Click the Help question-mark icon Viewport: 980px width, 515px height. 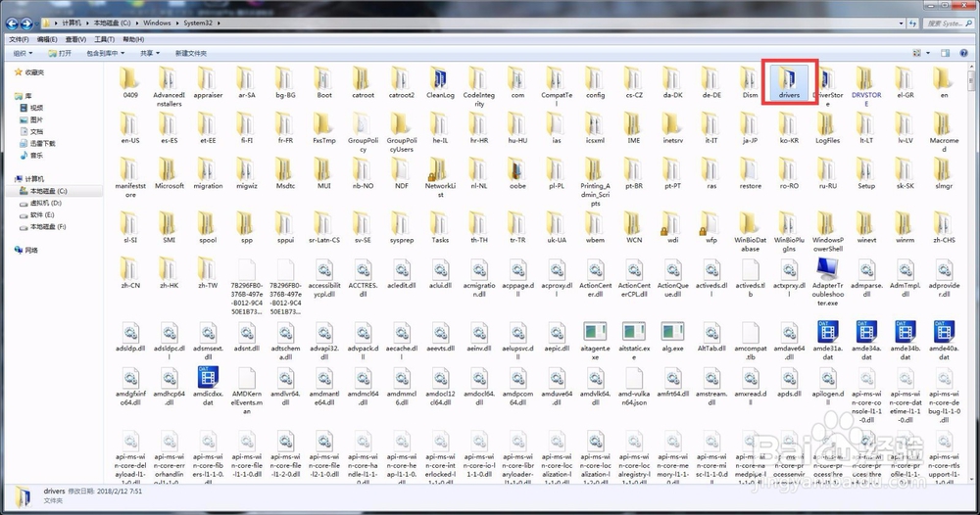tap(963, 53)
